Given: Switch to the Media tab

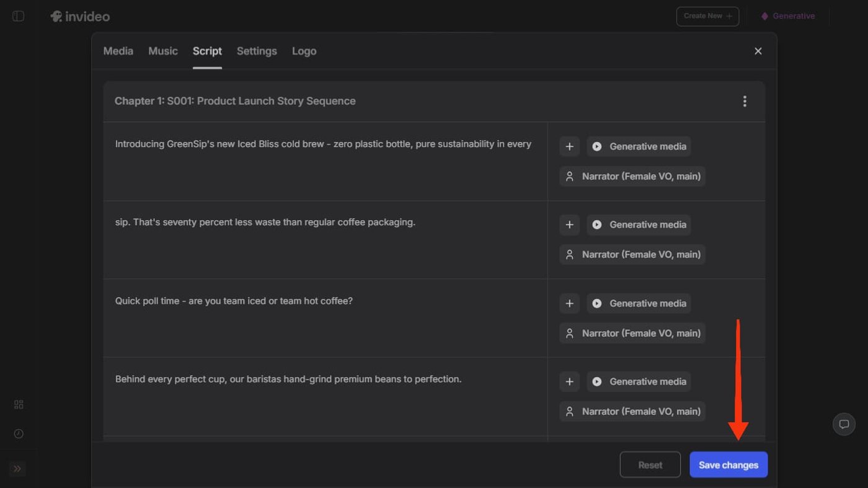Looking at the screenshot, I should click(118, 51).
